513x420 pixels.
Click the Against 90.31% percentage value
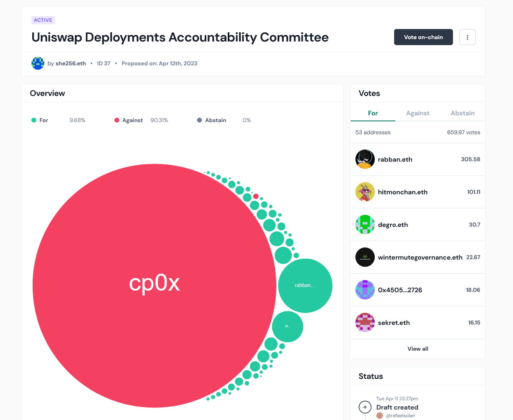(159, 120)
